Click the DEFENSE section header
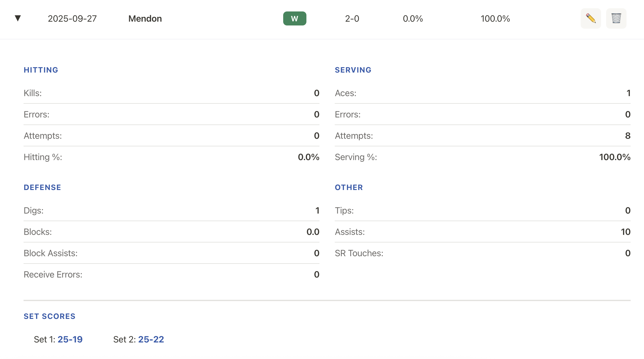The width and height of the screenshot is (644, 359). click(x=42, y=187)
